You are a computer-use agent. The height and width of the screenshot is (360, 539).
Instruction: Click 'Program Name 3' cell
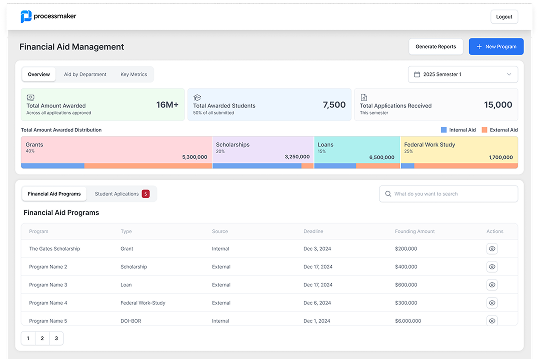[48, 285]
